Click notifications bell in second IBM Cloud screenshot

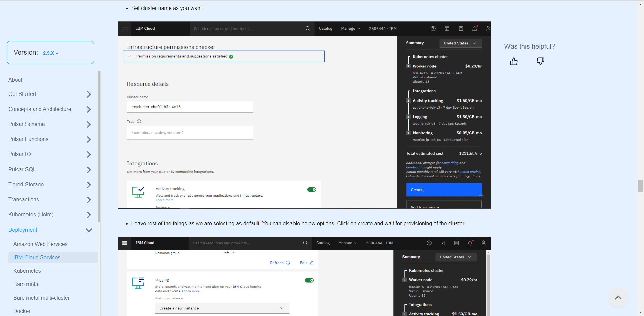coord(470,243)
